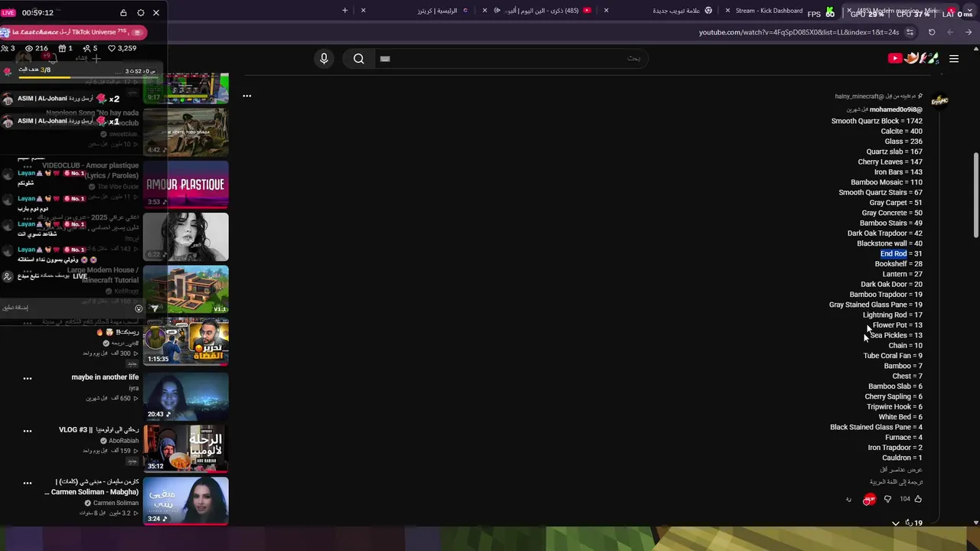This screenshot has width=980, height=551.
Task: Click the viewers count eye icon
Action: [x=29, y=48]
